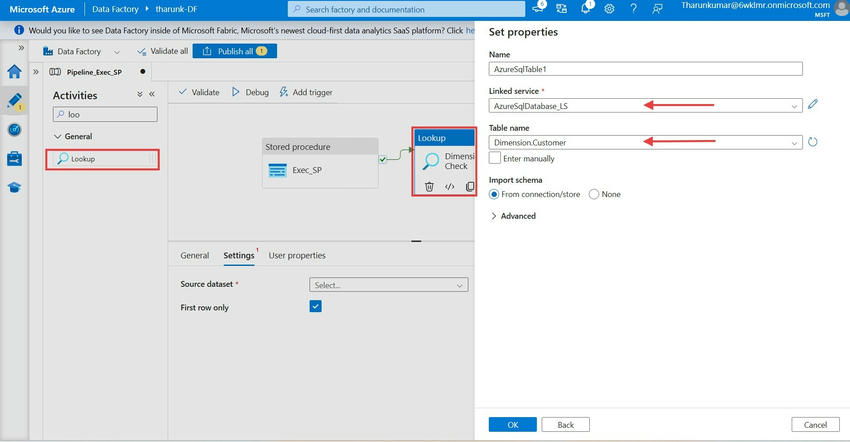The height and width of the screenshot is (442, 850).
Task: Expand the resource tree double arrow next to pipeline tab
Action: (36, 72)
